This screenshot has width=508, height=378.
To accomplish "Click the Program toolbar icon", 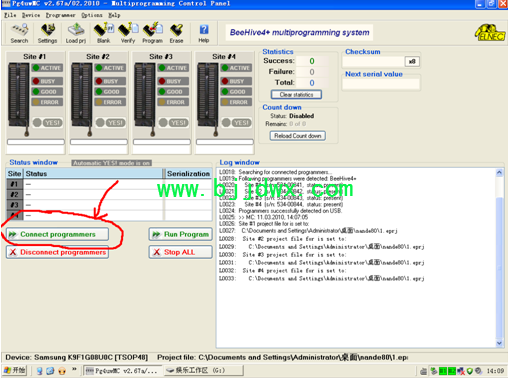I will 152,33.
